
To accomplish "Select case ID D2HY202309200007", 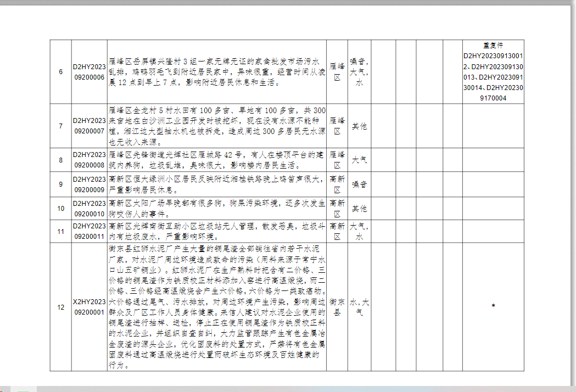I will (x=89, y=126).
